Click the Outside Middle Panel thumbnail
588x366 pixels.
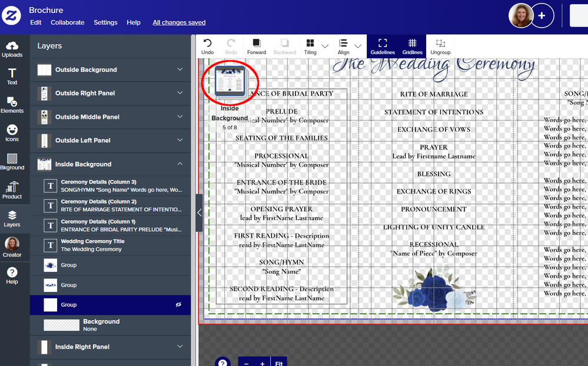pyautogui.click(x=44, y=117)
